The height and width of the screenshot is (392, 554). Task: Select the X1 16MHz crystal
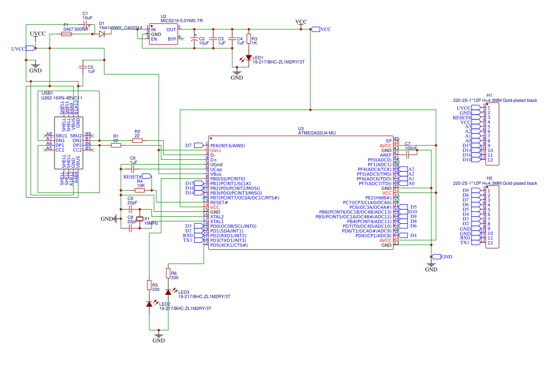[140, 219]
